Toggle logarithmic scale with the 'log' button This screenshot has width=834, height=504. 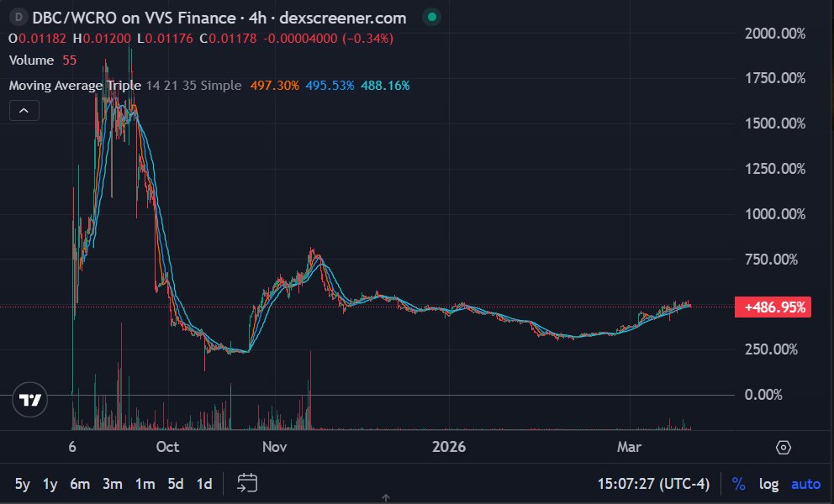point(768,484)
